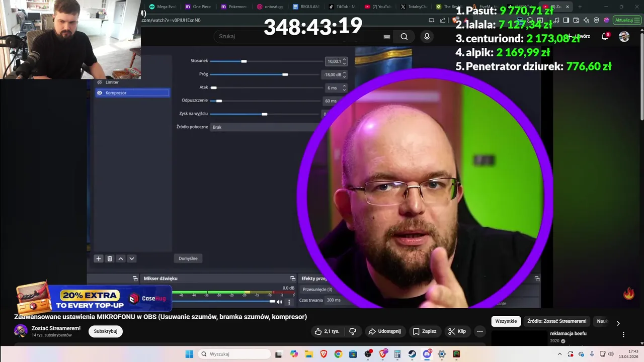This screenshot has height=362, width=644.
Task: Start voice search with the microphone icon
Action: click(x=427, y=36)
